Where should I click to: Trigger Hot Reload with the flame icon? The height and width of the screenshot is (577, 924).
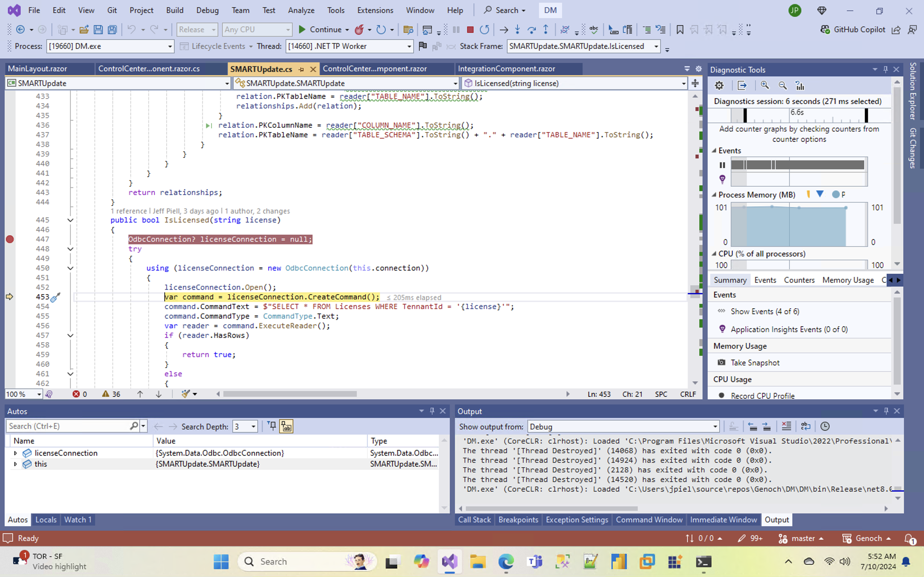[x=359, y=29]
